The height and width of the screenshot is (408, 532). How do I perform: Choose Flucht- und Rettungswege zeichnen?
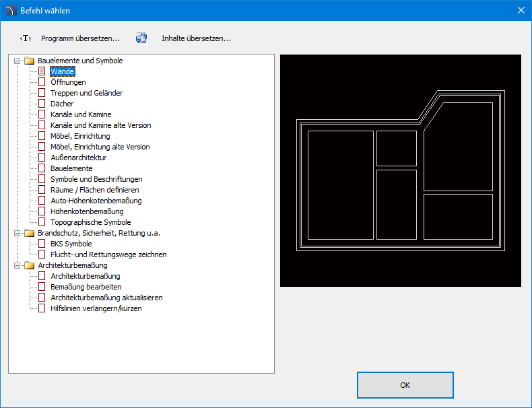[x=108, y=254]
